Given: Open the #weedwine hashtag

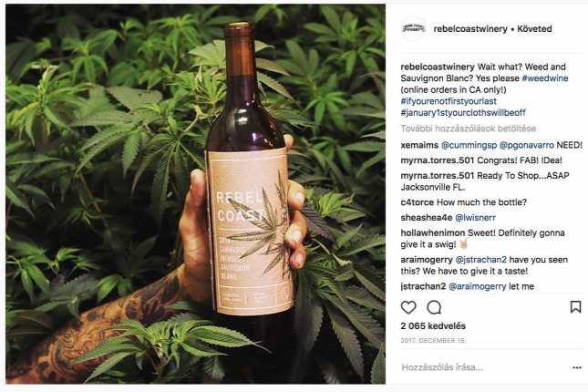Looking at the screenshot, I should pos(545,78).
